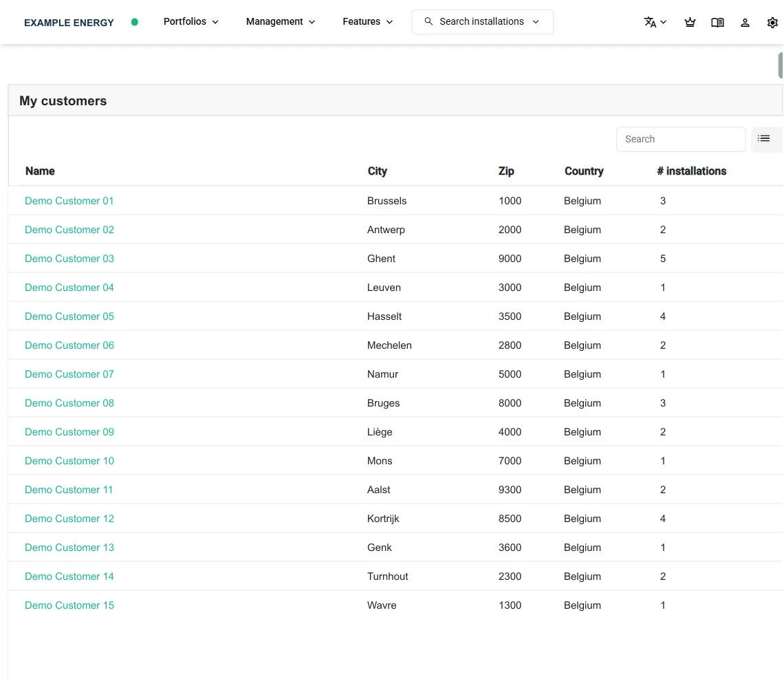Click the magnifier icon in Search installations
784x681 pixels.
pos(428,21)
